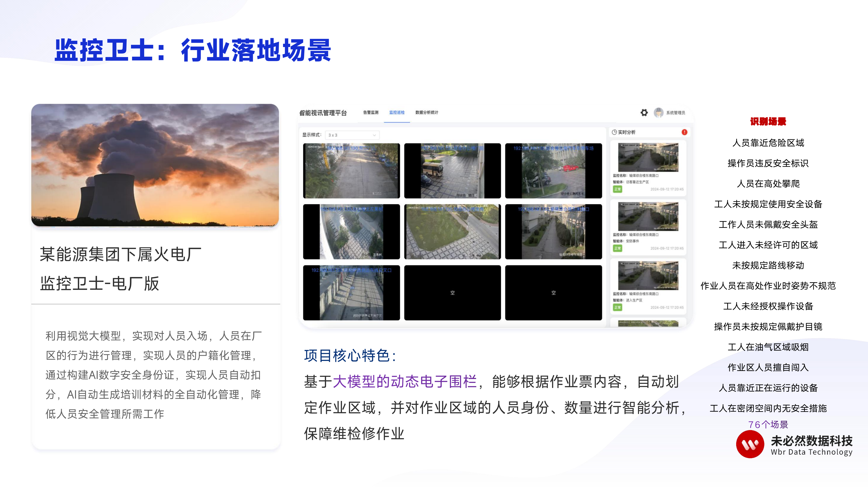Select the 运灰线交叉口 camera feed
Screen dimensions: 868x488
351,293
